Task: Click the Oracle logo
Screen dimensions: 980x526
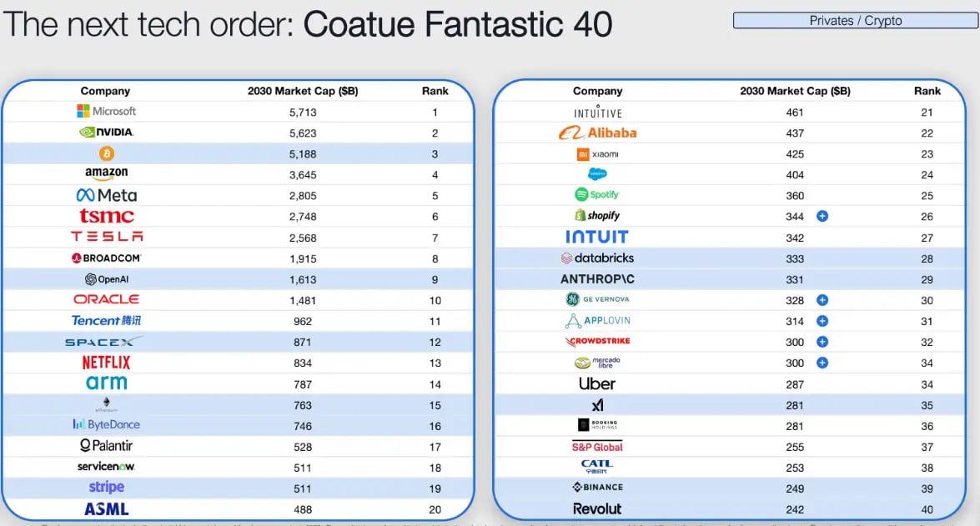Action: [x=106, y=300]
